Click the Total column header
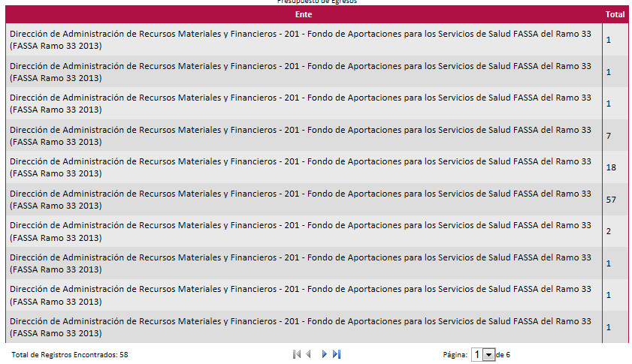The image size is (632, 364). [615, 14]
